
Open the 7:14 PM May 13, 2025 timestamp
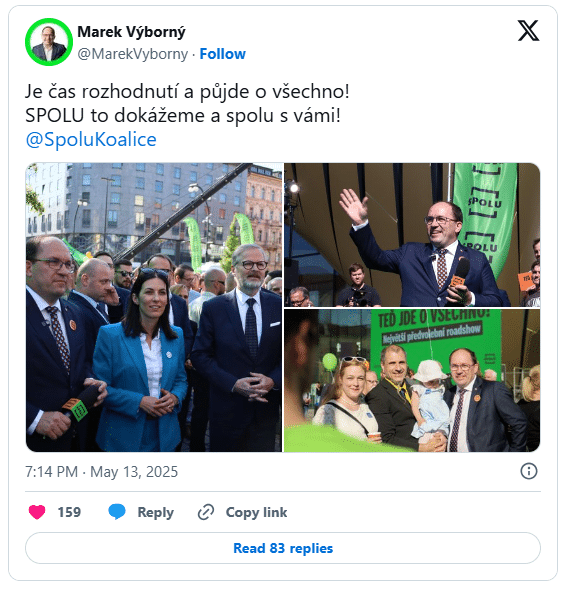point(101,472)
